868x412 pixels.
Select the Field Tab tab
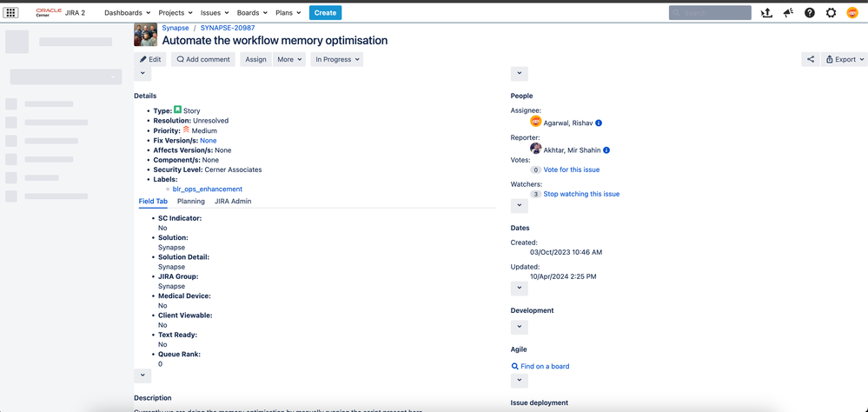(x=153, y=201)
